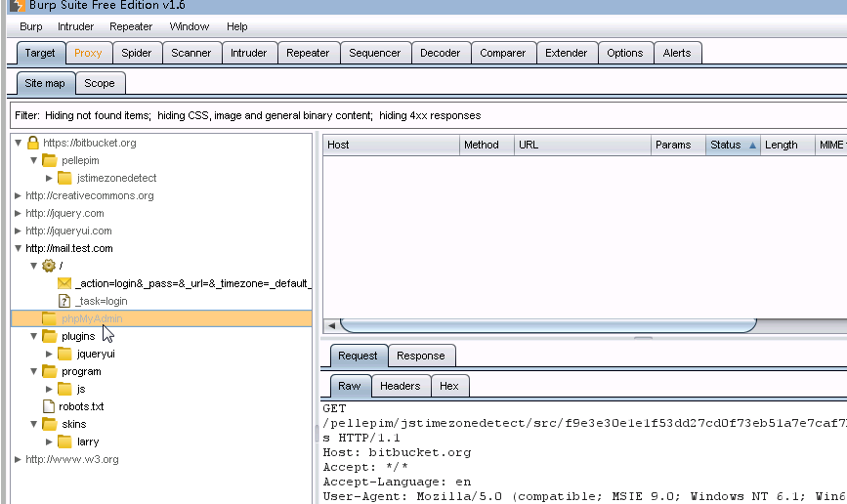
Task: Open the Repeater menu in the menu bar
Action: 131,26
